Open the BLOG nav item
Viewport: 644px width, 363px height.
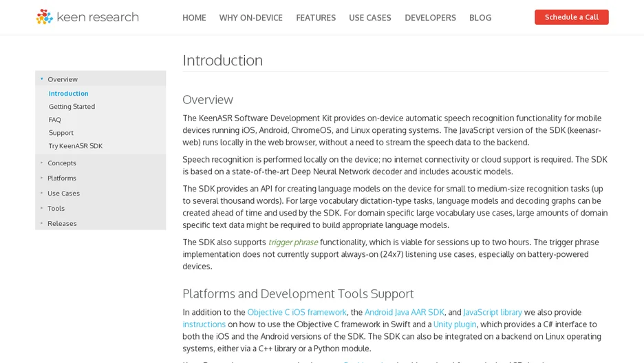[x=480, y=18]
